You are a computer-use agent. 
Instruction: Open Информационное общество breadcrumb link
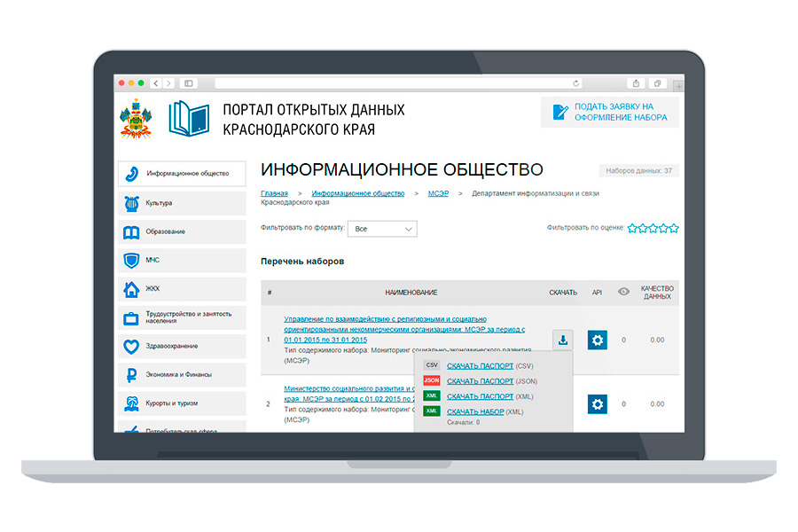[x=358, y=193]
